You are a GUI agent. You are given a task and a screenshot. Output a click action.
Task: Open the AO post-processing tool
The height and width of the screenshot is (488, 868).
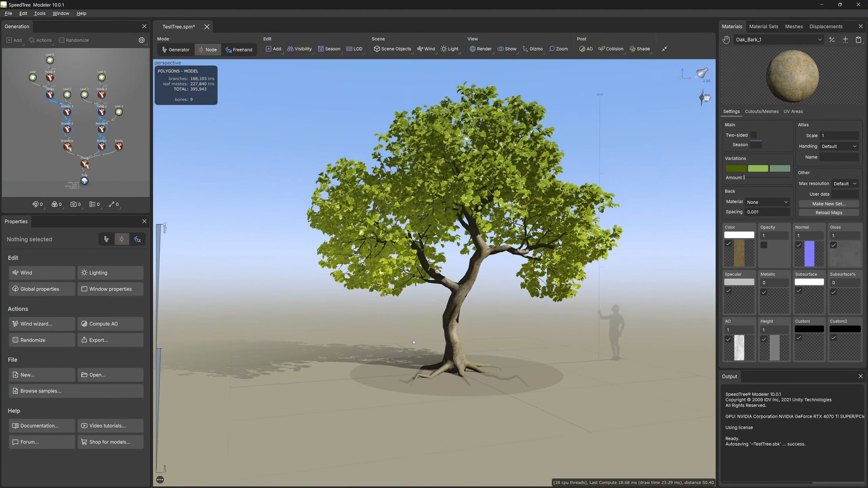click(586, 49)
